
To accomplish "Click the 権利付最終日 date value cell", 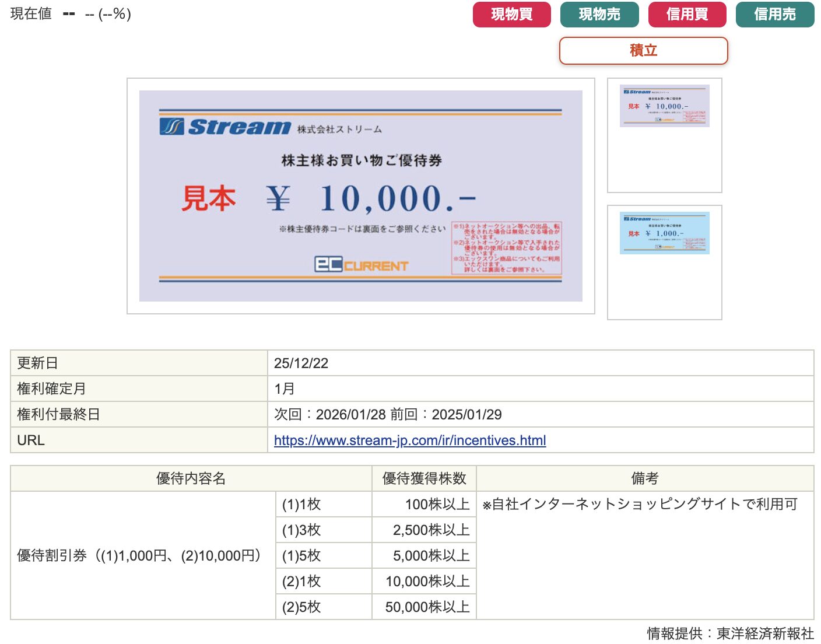I will (x=388, y=415).
